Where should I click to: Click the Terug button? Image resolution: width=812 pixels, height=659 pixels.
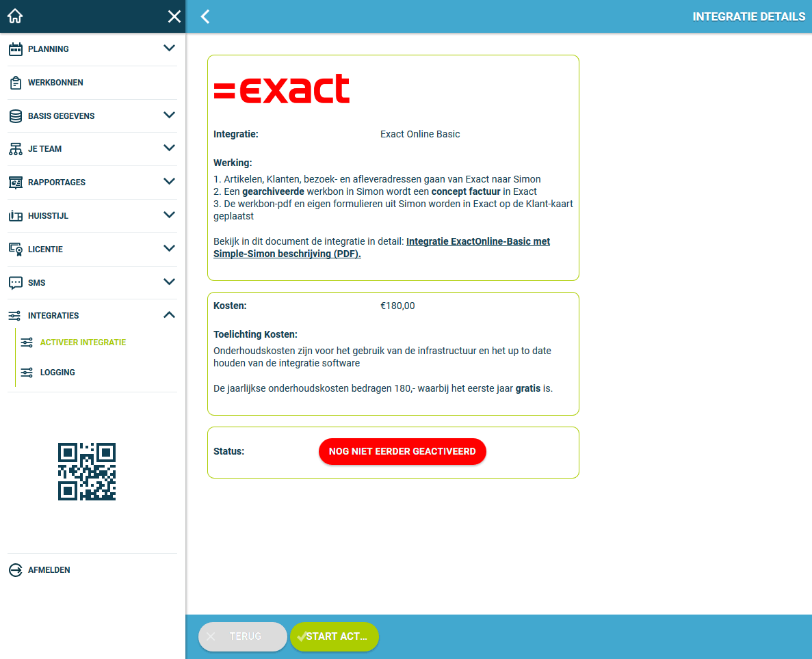click(242, 636)
